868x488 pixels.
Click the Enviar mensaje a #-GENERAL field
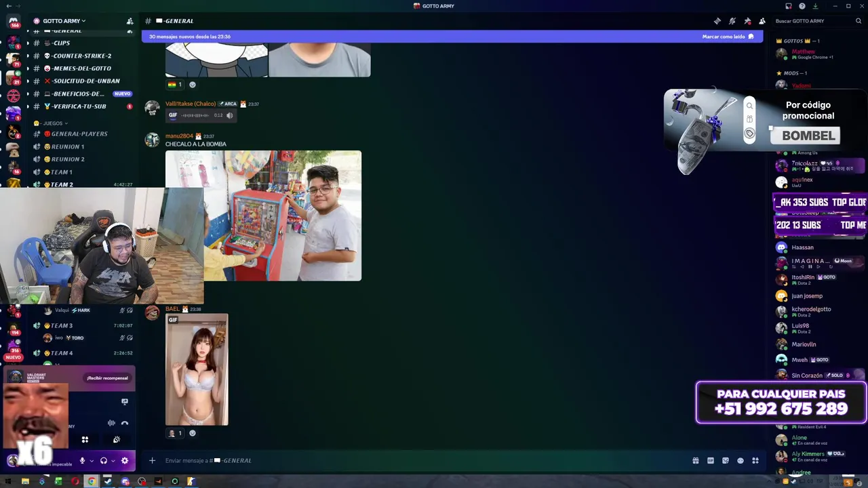[420, 460]
